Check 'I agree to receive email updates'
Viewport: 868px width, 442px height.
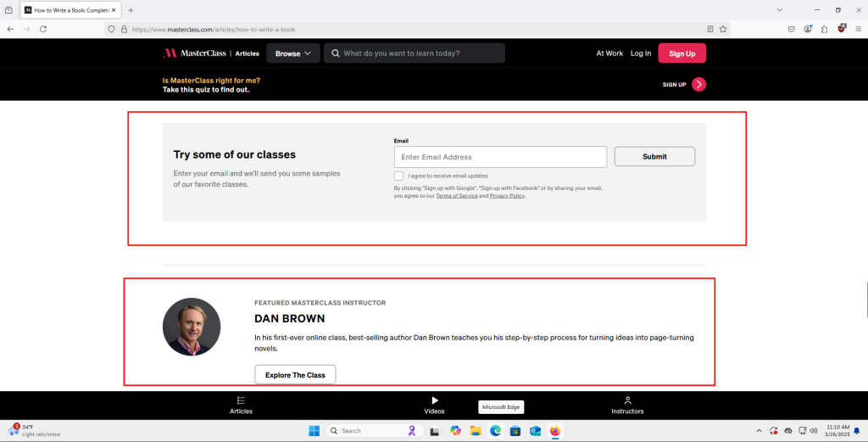point(398,176)
